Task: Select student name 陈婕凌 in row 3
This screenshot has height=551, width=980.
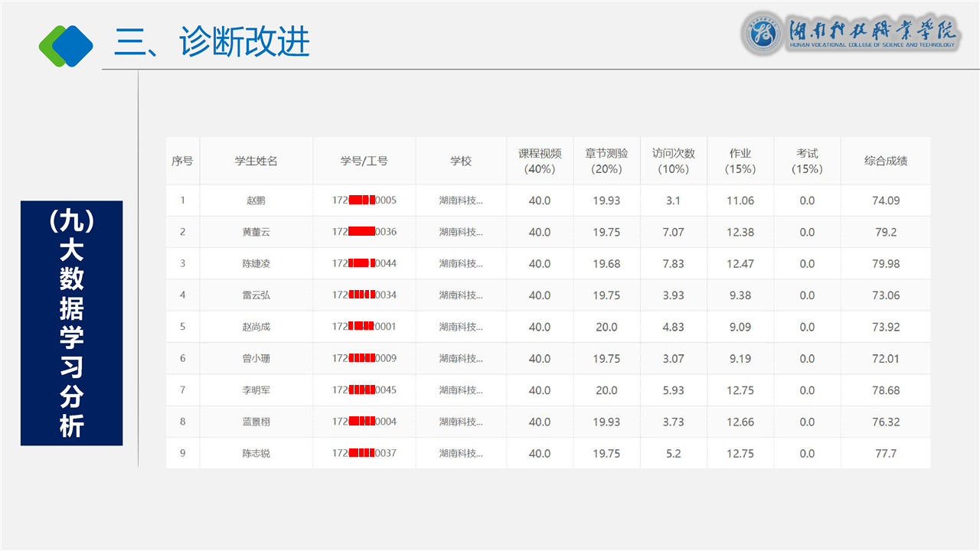Action: pyautogui.click(x=256, y=263)
